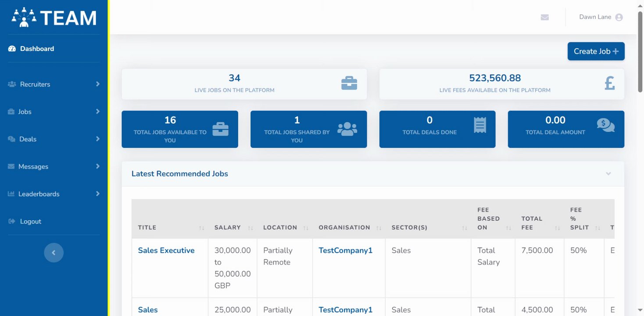Viewport: 644px width, 316px height.
Task: Click the receipt icon on Total Deals Done card
Action: (x=480, y=125)
